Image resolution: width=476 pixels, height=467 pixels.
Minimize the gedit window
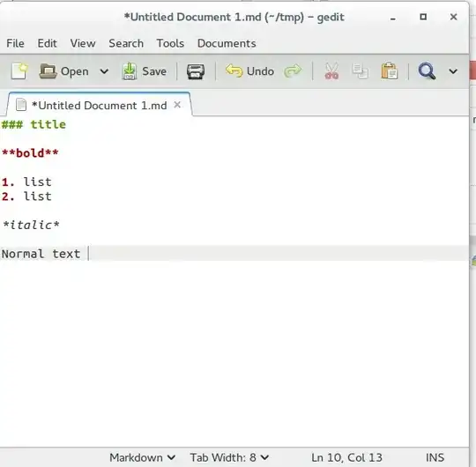(393, 18)
